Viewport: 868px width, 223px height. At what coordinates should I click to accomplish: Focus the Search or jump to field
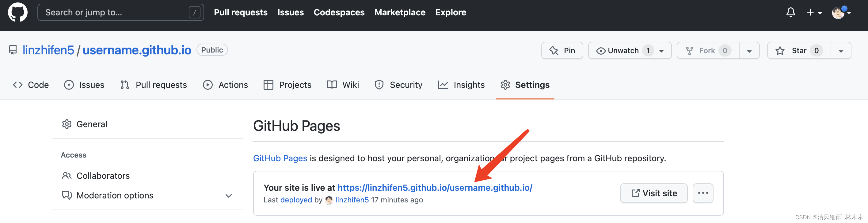click(120, 13)
